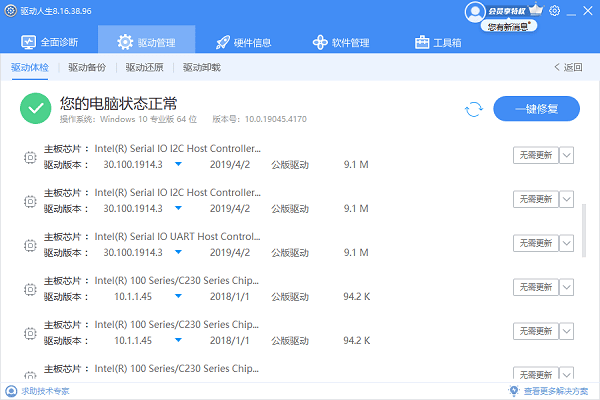Open action arrow beside second I2C 无需更新
Image resolution: width=600 pixels, height=400 pixels.
(x=567, y=199)
